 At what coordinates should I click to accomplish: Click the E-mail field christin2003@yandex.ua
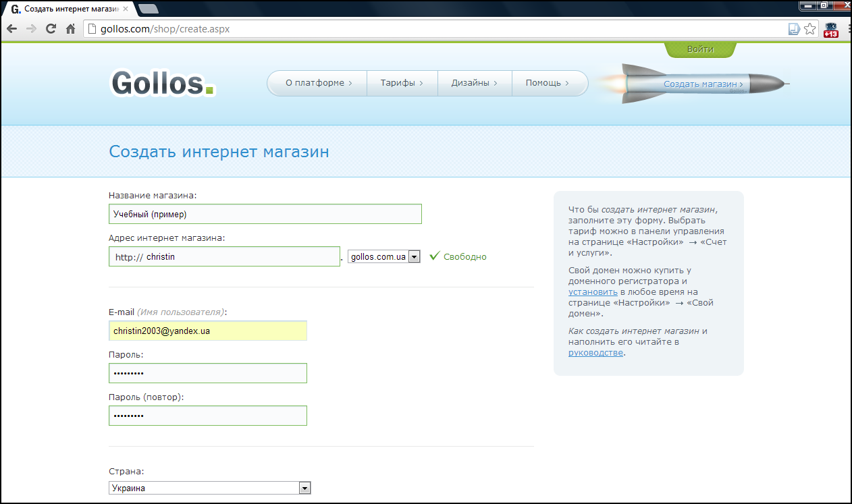pos(208,331)
